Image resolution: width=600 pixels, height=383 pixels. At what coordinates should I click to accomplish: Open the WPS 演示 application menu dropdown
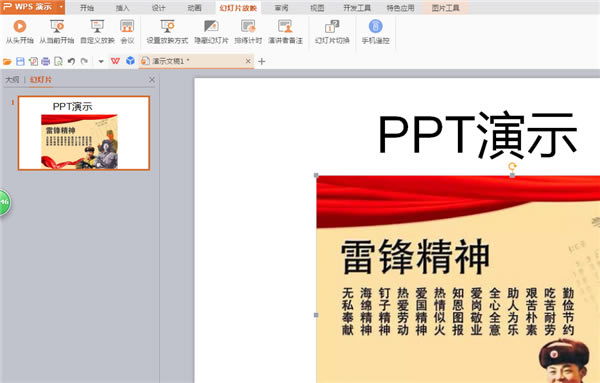pos(61,7)
